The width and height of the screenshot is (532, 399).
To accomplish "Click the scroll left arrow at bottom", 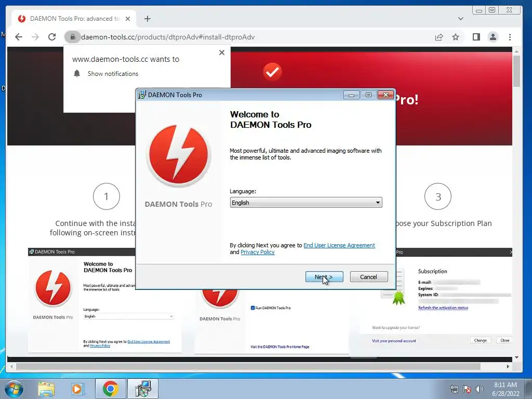I will [x=11, y=366].
